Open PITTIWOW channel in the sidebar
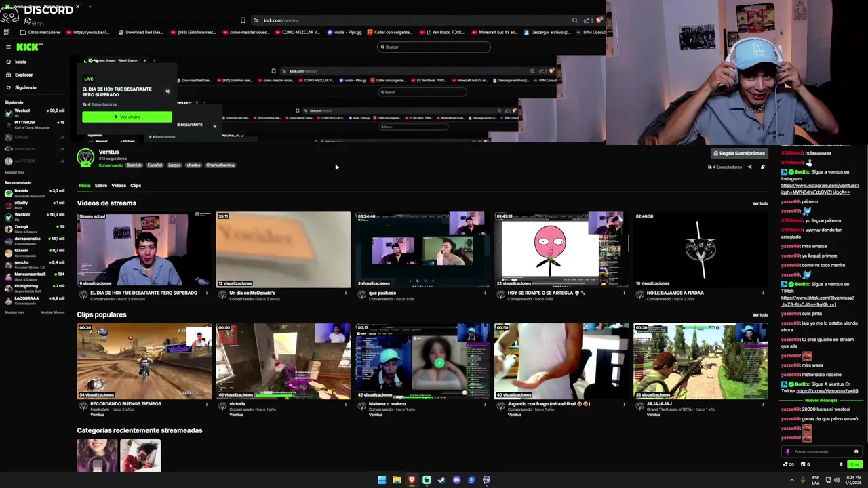The width and height of the screenshot is (868, 488). click(34, 124)
